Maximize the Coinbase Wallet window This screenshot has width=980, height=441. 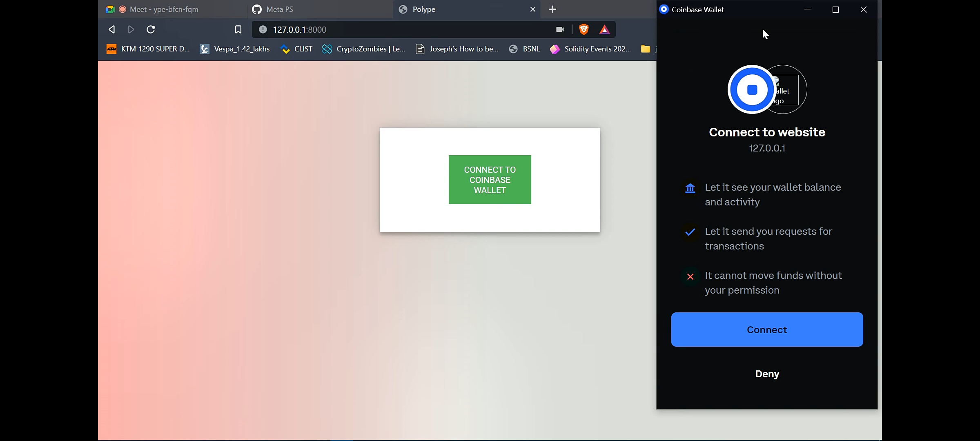(835, 9)
